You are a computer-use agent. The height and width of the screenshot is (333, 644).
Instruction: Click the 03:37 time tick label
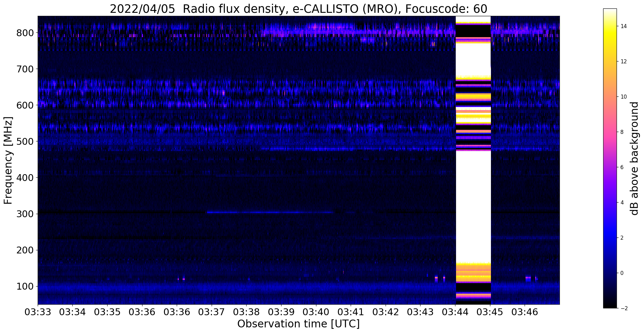coord(212,311)
